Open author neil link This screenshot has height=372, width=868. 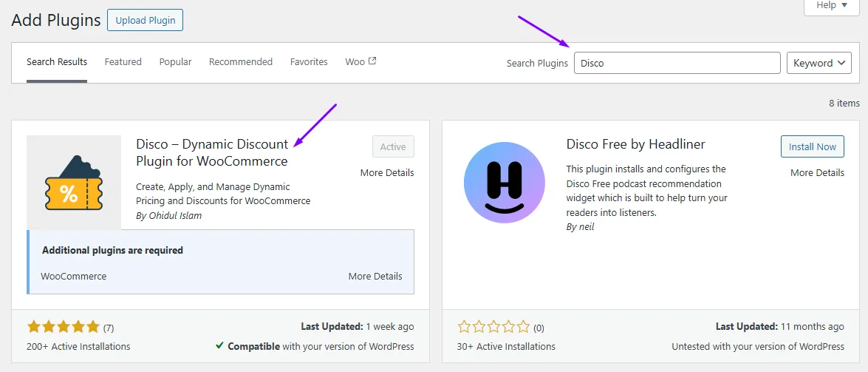click(x=586, y=227)
